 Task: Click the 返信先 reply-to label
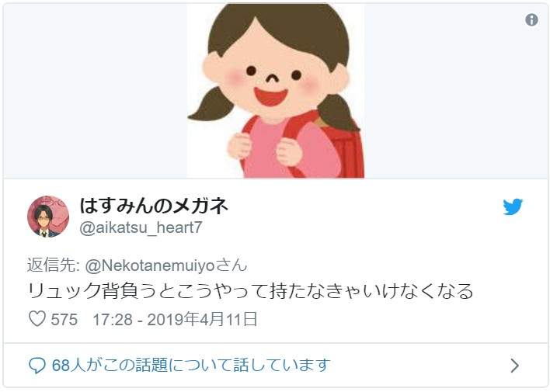54,265
